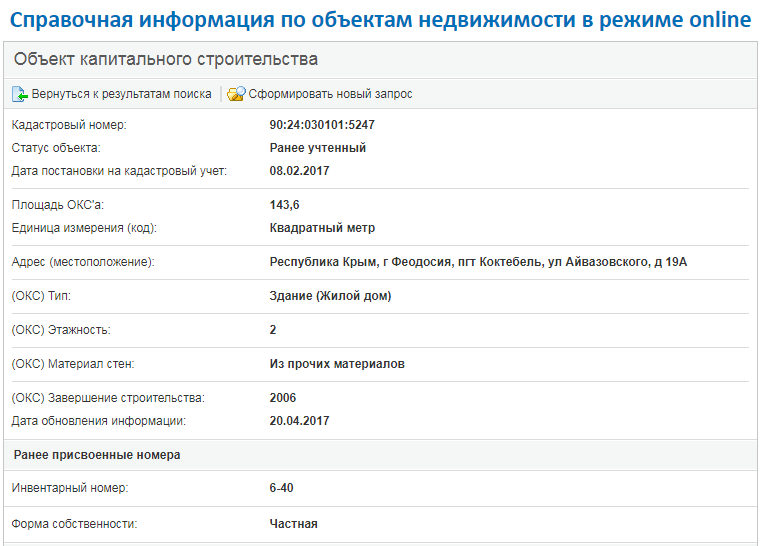Open the "Вернуться к результатам поиска" link
The height and width of the screenshot is (546, 763).
click(x=121, y=94)
